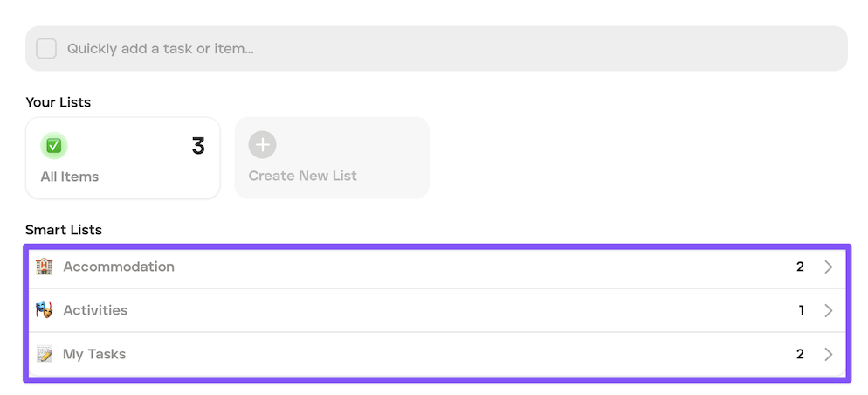Open the Accommodation smart list

[x=437, y=267]
